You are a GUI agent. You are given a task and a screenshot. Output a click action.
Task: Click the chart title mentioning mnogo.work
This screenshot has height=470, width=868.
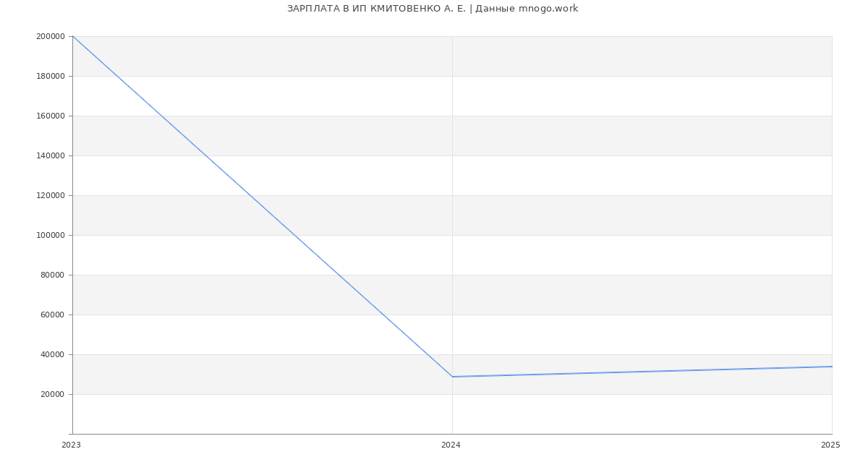[x=433, y=9]
